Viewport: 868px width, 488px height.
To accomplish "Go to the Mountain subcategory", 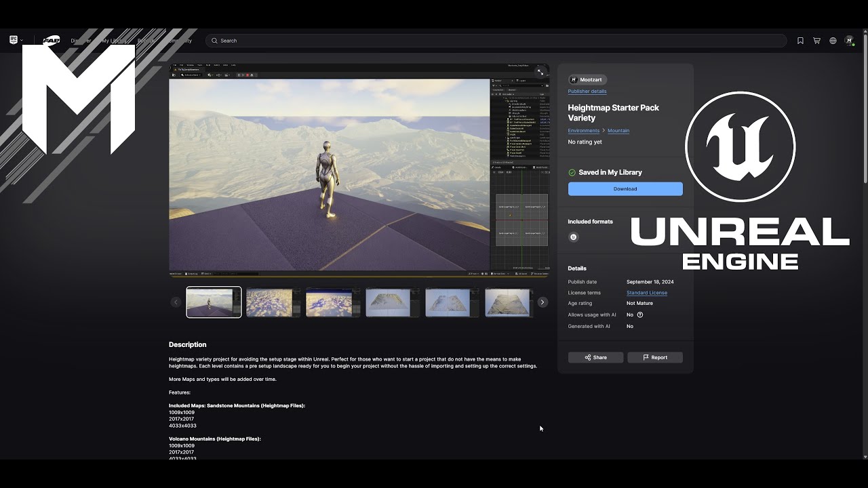I will 618,131.
